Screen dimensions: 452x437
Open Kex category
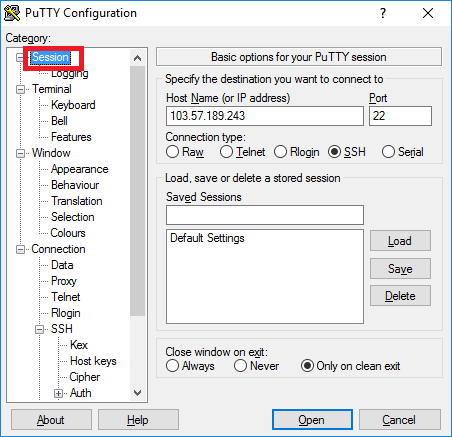pos(79,345)
